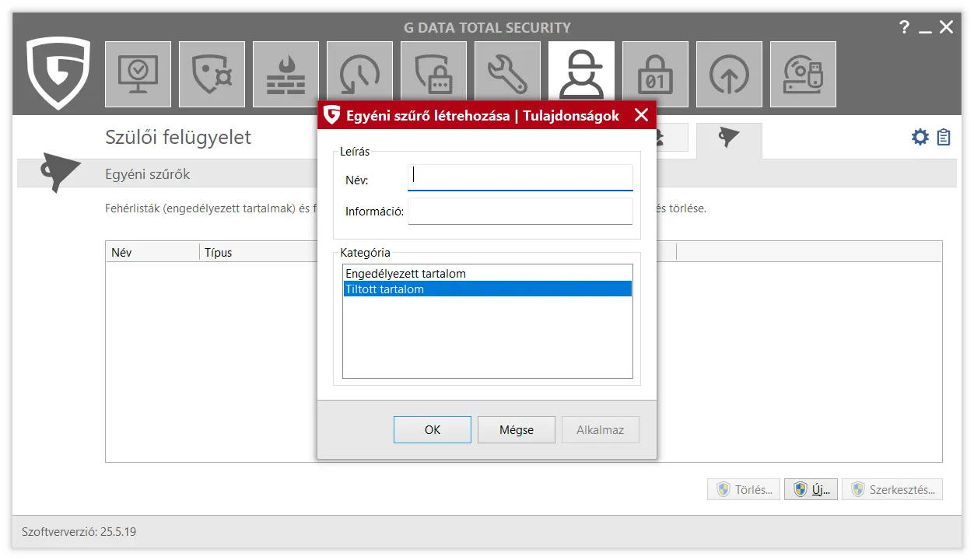Viewport: 974px width, 560px height.
Task: Open the Tuner wrench icon
Action: coord(507,75)
